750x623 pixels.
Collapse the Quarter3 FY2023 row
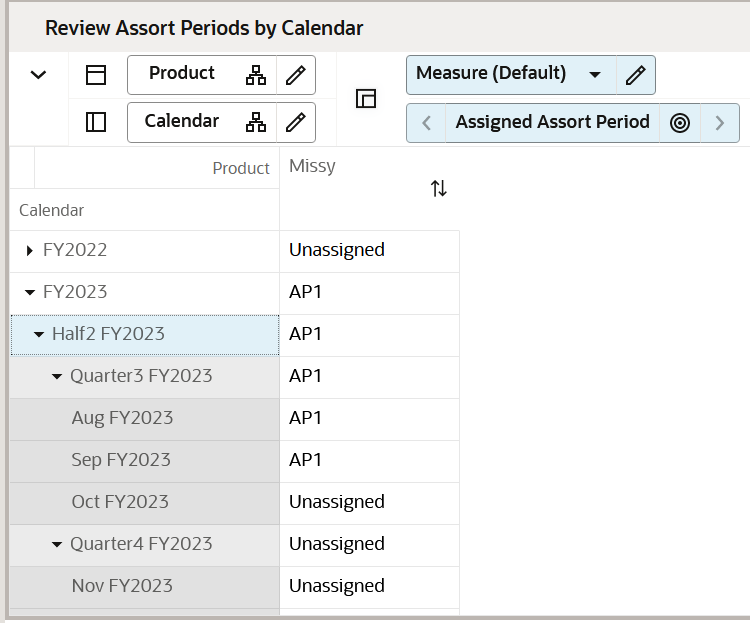[x=57, y=376]
